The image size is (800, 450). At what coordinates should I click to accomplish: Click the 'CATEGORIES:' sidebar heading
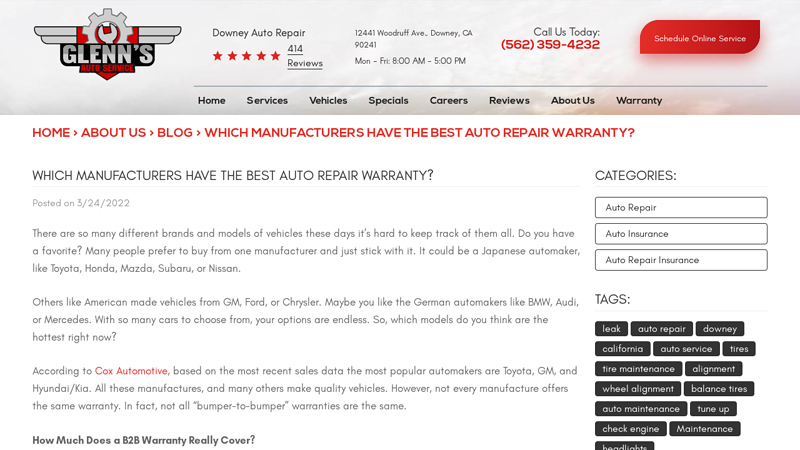[636, 176]
